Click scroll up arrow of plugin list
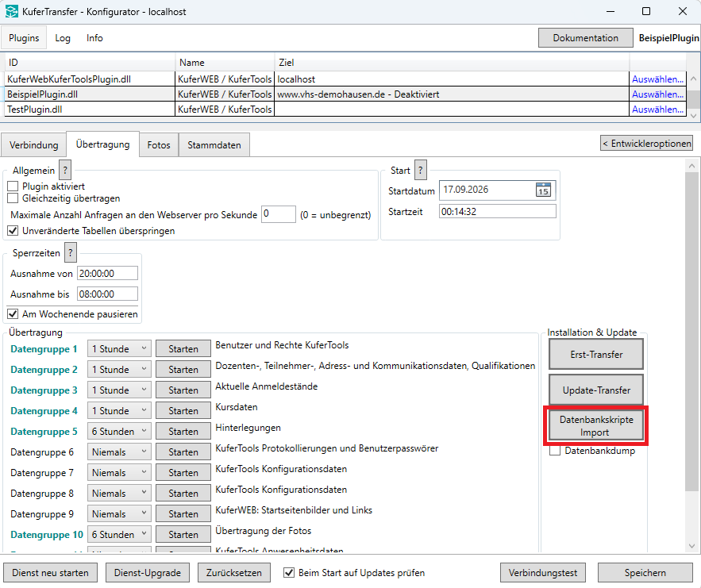The height and width of the screenshot is (588, 701). click(x=693, y=79)
